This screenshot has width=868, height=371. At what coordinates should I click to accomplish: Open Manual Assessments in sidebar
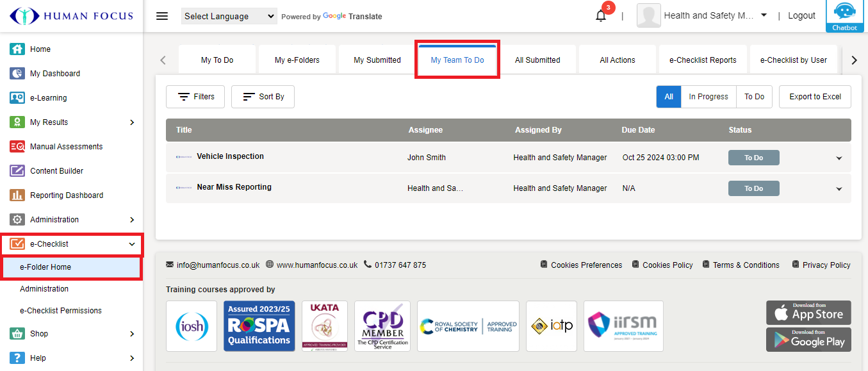click(x=66, y=147)
